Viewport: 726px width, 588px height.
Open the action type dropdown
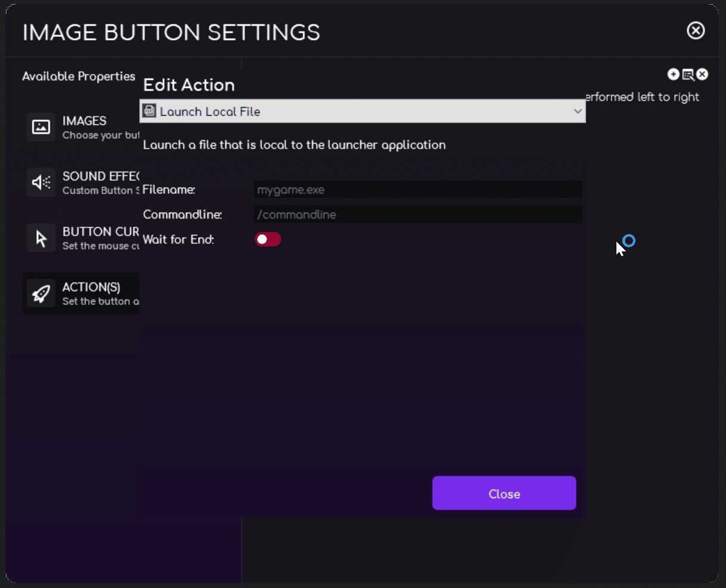pyautogui.click(x=362, y=111)
